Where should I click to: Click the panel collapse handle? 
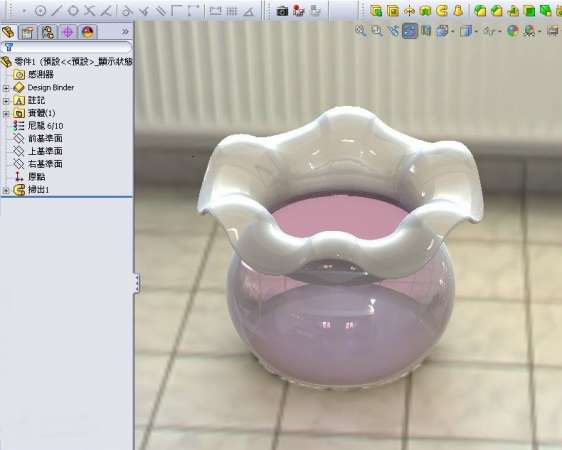136,283
